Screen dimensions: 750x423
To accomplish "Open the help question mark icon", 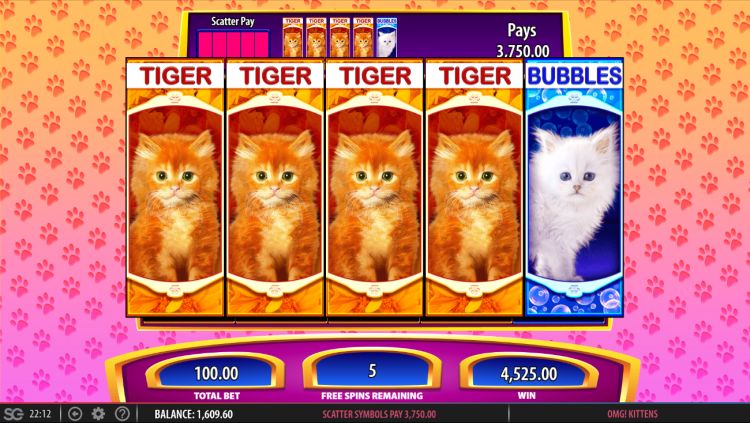I will pyautogui.click(x=122, y=414).
